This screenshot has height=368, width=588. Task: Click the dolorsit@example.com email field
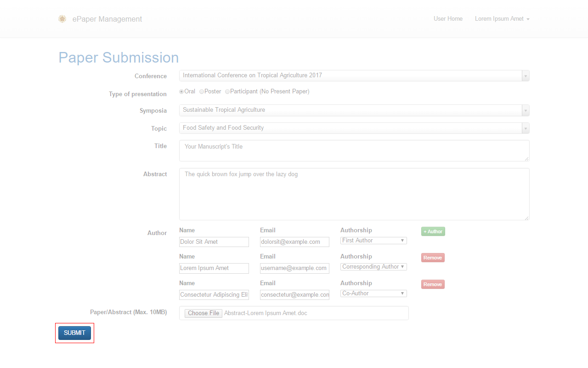[294, 242]
